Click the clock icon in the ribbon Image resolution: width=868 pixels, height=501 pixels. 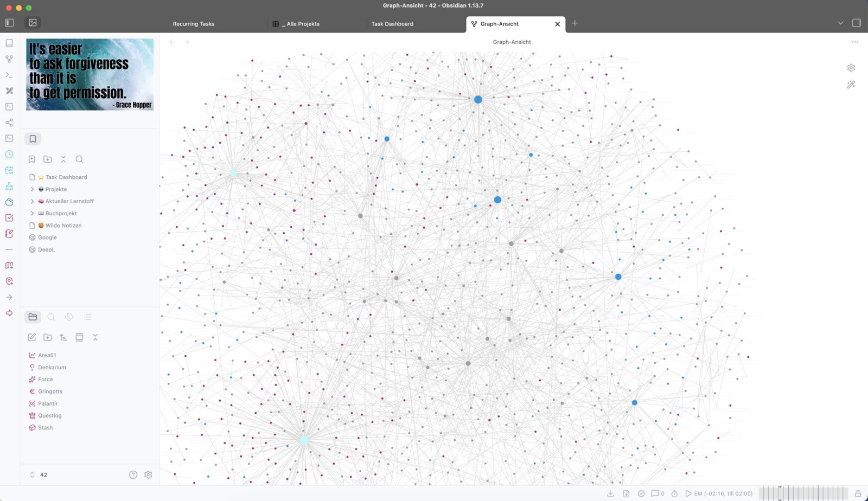point(9,154)
